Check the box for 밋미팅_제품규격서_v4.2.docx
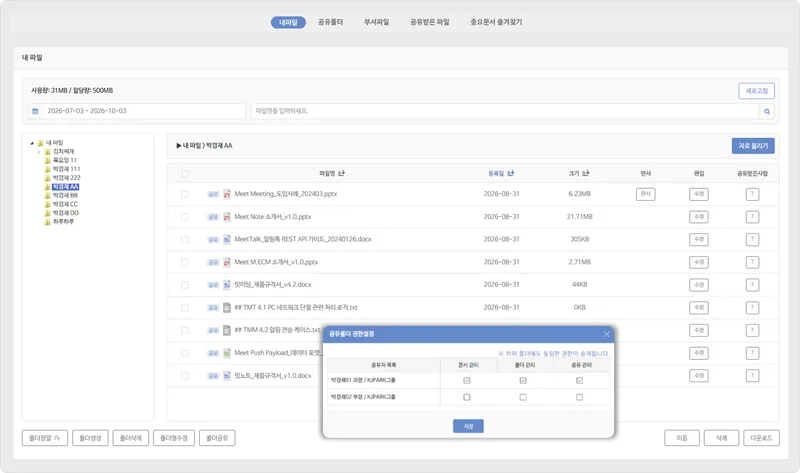 [x=185, y=285]
